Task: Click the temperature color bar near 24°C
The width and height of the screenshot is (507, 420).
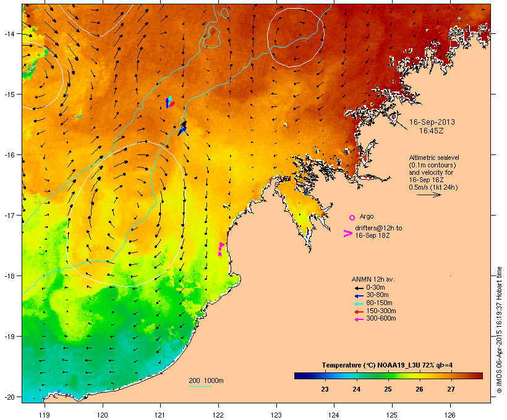Action: (356, 376)
